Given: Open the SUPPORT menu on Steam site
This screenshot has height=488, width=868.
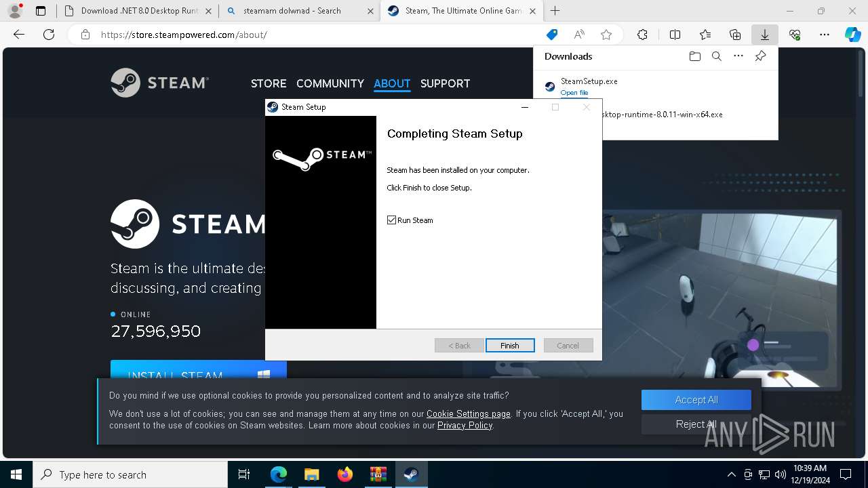Looking at the screenshot, I should 445,83.
